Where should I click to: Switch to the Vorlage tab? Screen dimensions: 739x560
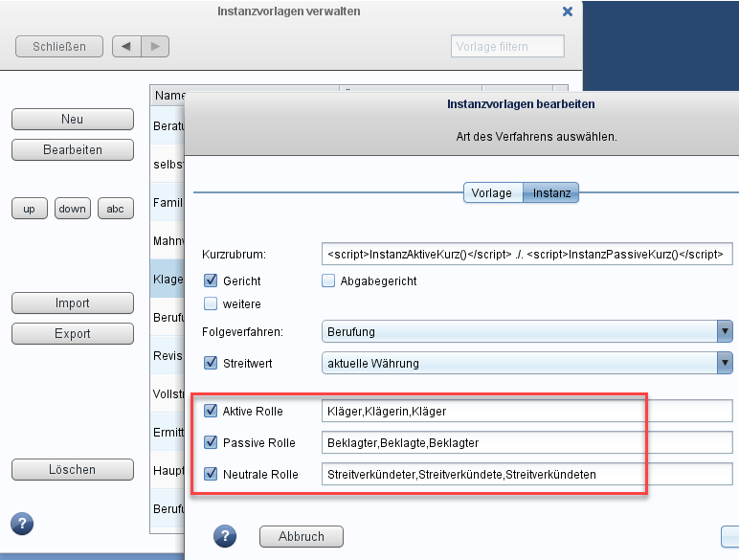click(x=493, y=192)
